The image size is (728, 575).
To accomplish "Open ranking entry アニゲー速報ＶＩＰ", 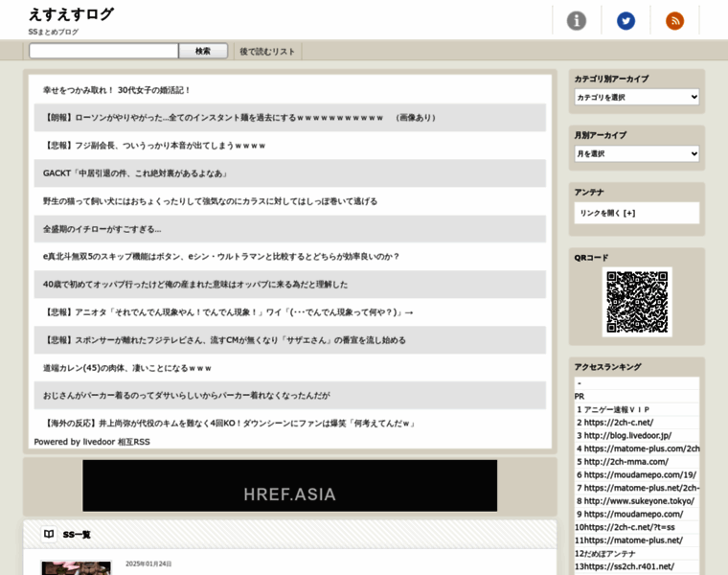I will pyautogui.click(x=617, y=409).
